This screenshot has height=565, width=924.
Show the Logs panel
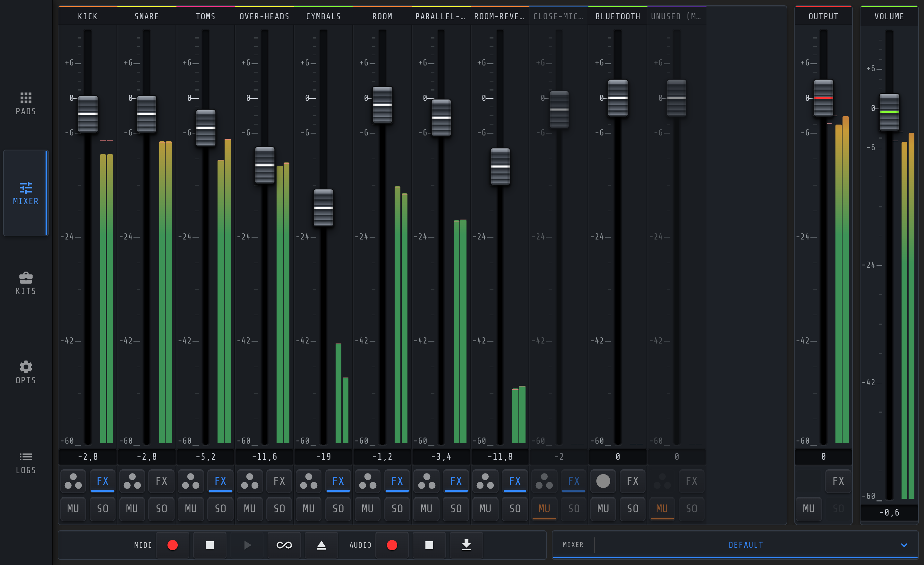pyautogui.click(x=26, y=463)
